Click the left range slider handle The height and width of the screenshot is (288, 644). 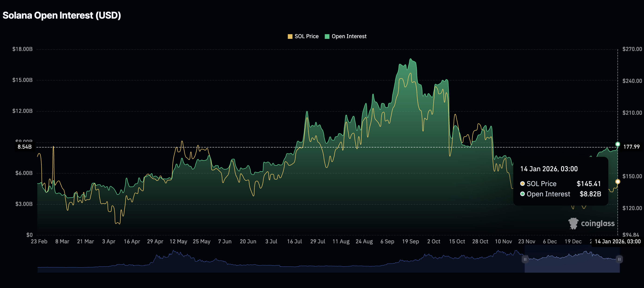click(x=525, y=259)
